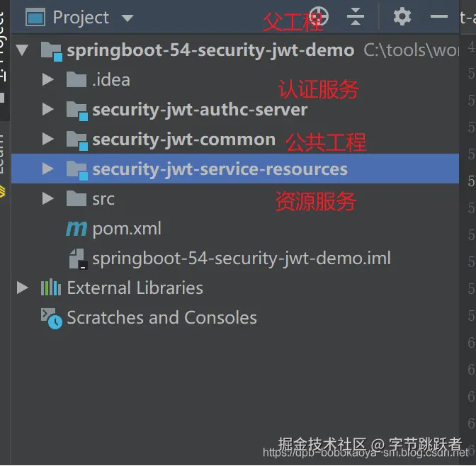The width and height of the screenshot is (476, 466).
Task: Click the locate/scroll-from-source target icon
Action: tap(319, 16)
